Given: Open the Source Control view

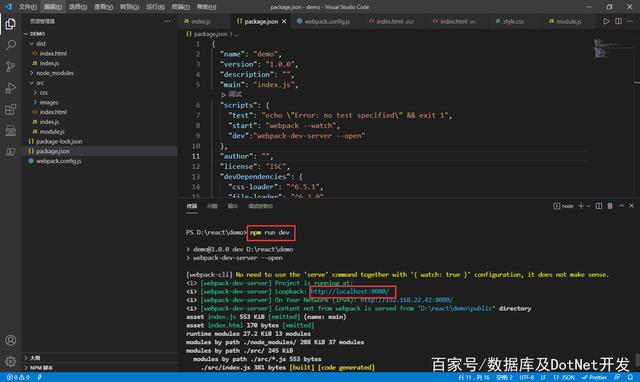Looking at the screenshot, I should pyautogui.click(x=11, y=66).
